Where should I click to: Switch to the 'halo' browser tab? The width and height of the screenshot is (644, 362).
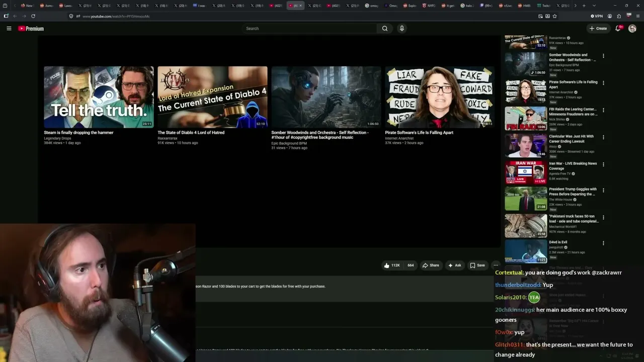click(x=467, y=6)
